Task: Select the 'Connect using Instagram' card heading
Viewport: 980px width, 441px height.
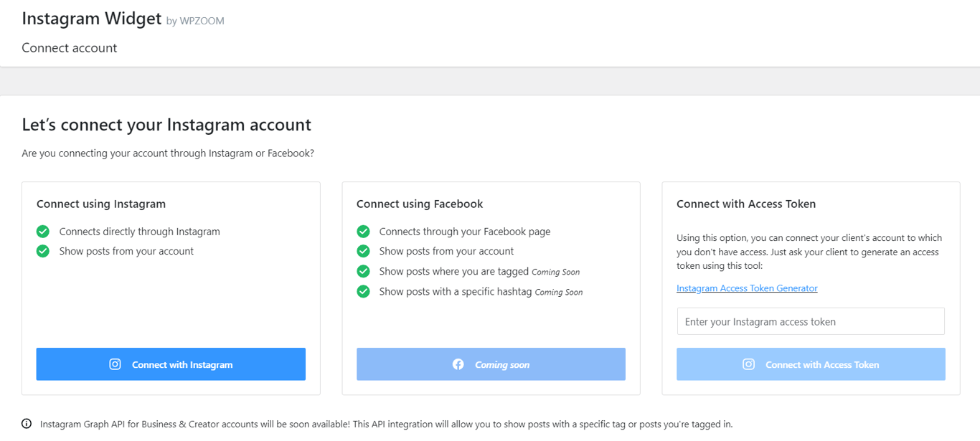Action: [x=100, y=204]
